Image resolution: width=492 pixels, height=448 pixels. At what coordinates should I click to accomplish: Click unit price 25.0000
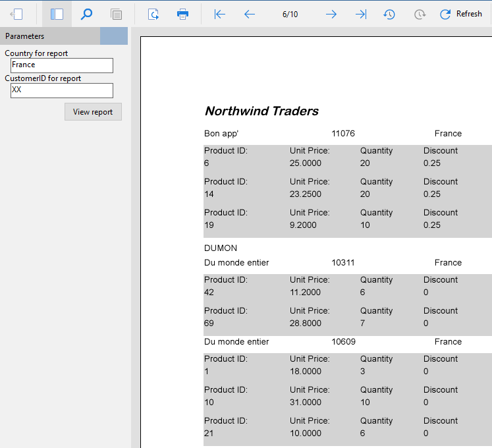pyautogui.click(x=306, y=163)
